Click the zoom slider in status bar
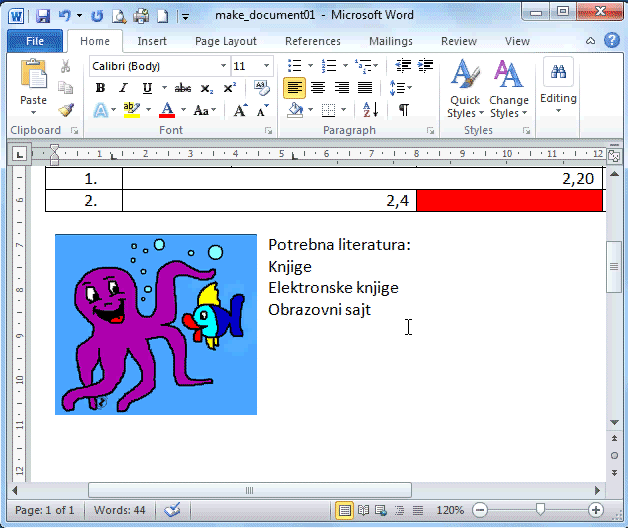Viewport: 628px width, 528px height. coord(540,510)
